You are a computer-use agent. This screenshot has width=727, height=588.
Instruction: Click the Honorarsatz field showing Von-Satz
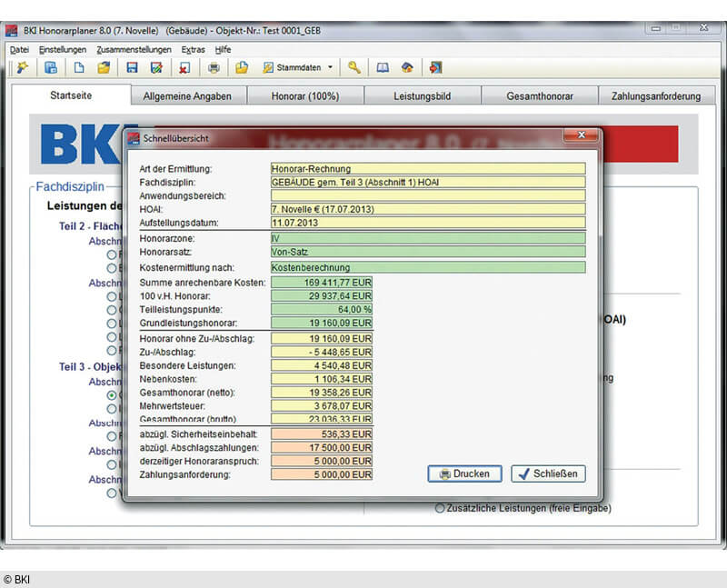(428, 252)
